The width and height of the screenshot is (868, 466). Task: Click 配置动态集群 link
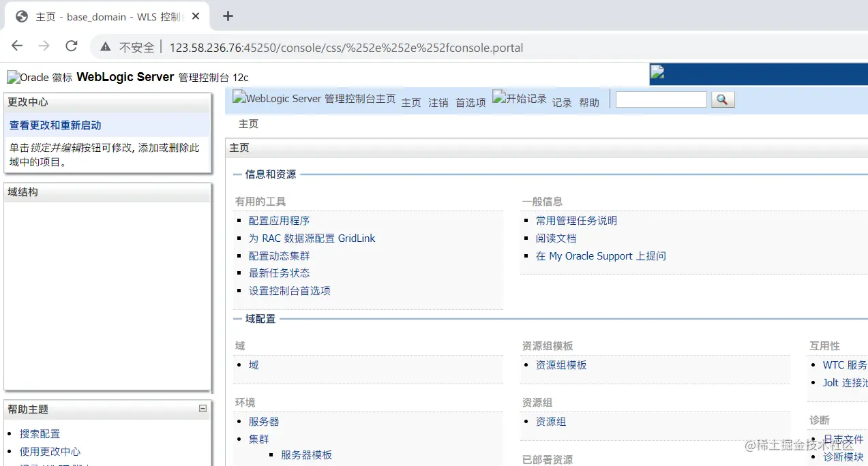[x=279, y=256]
